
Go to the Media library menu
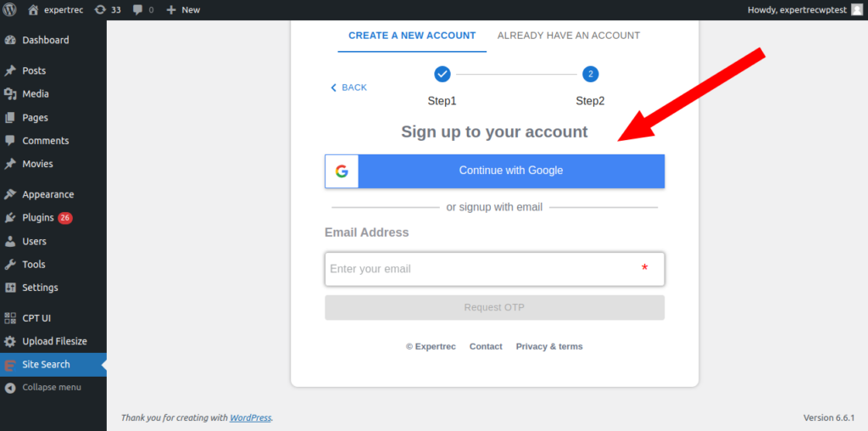tap(36, 94)
